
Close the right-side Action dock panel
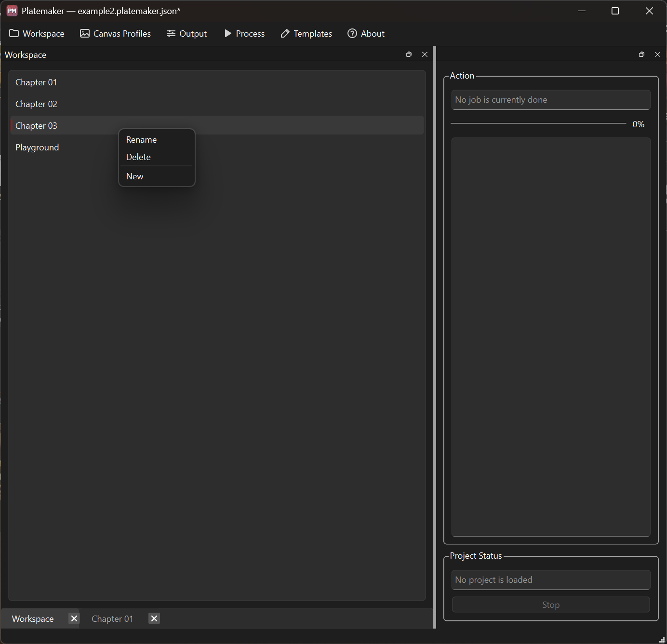(x=657, y=54)
